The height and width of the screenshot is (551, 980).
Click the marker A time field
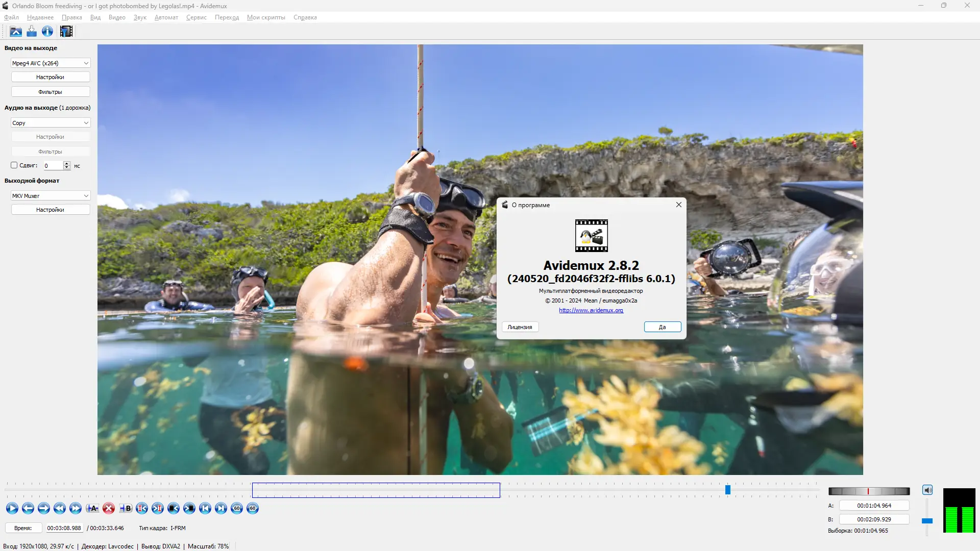tap(874, 506)
